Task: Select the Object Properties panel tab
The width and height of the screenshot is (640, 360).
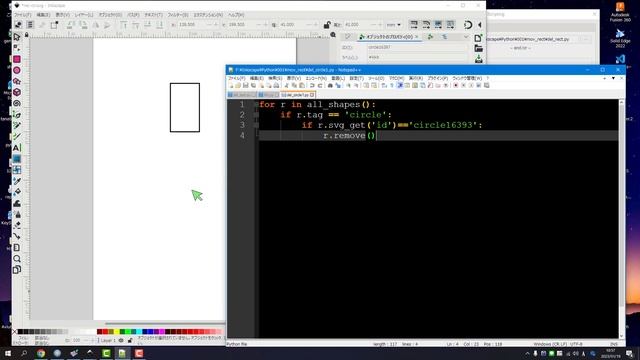Action: pos(388,37)
